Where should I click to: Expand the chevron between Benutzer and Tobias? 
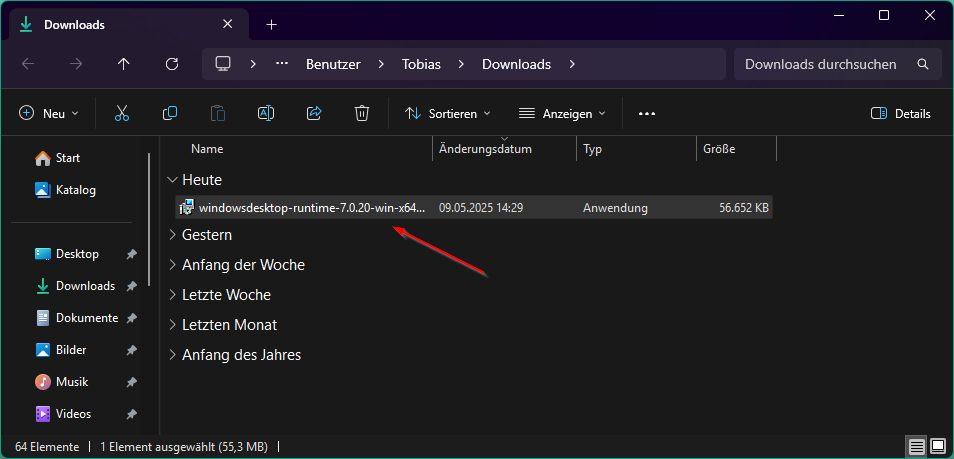(x=381, y=64)
